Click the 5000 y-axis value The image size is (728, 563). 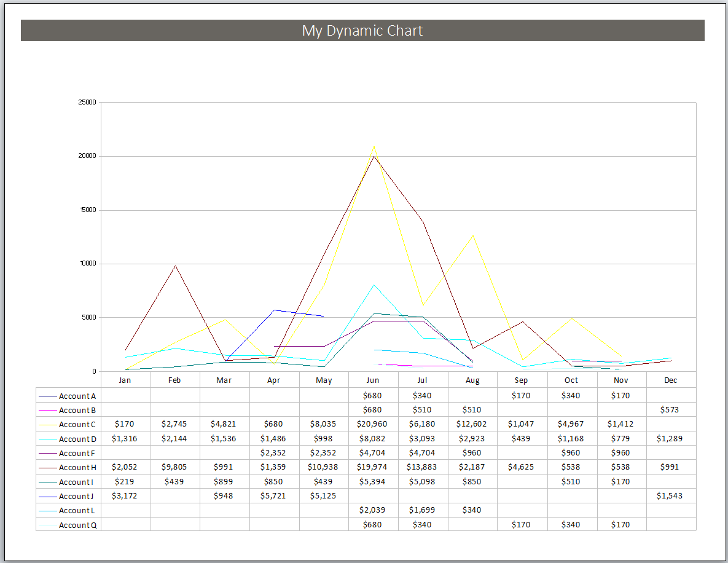[x=89, y=317]
